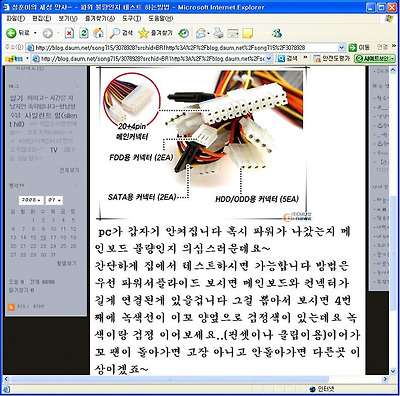Click the main address bar URL field

point(186,48)
